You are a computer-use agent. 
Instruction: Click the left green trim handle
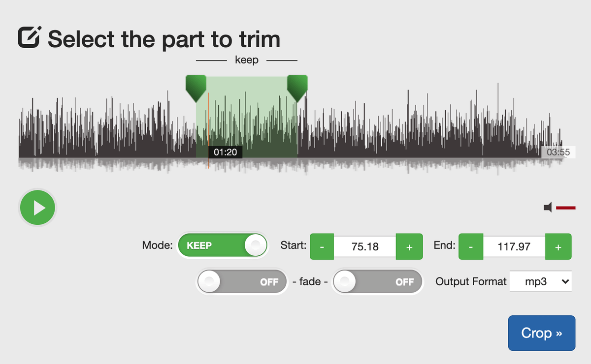[196, 88]
